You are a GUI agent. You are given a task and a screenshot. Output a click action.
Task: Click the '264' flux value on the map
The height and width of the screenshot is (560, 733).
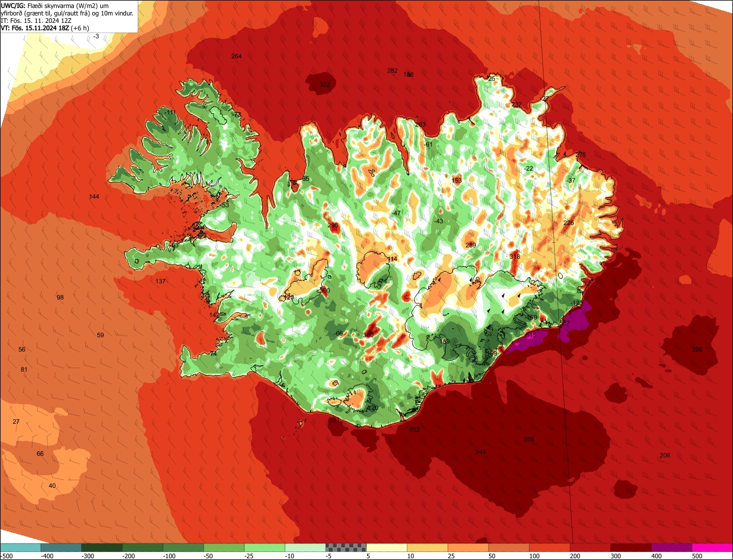tap(237, 56)
